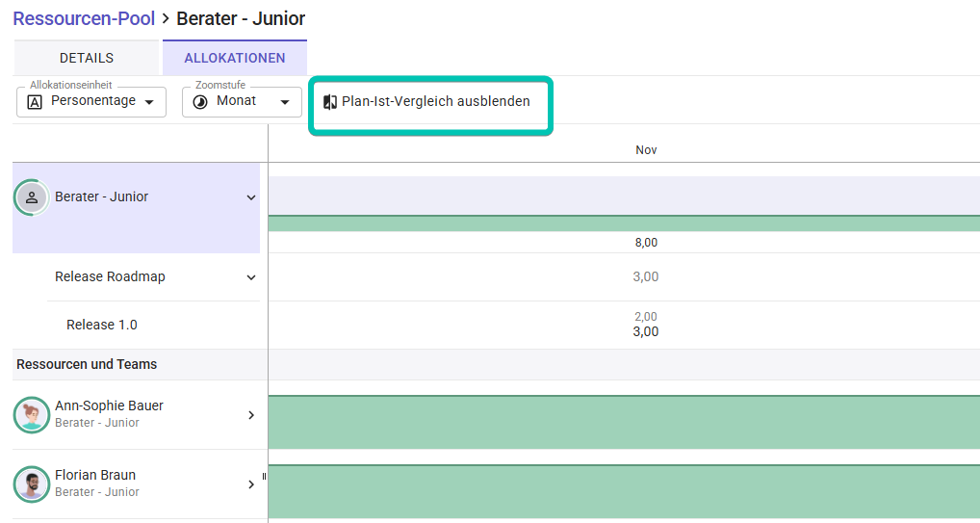Open the Zoomstufe dropdown arrow

(x=284, y=103)
